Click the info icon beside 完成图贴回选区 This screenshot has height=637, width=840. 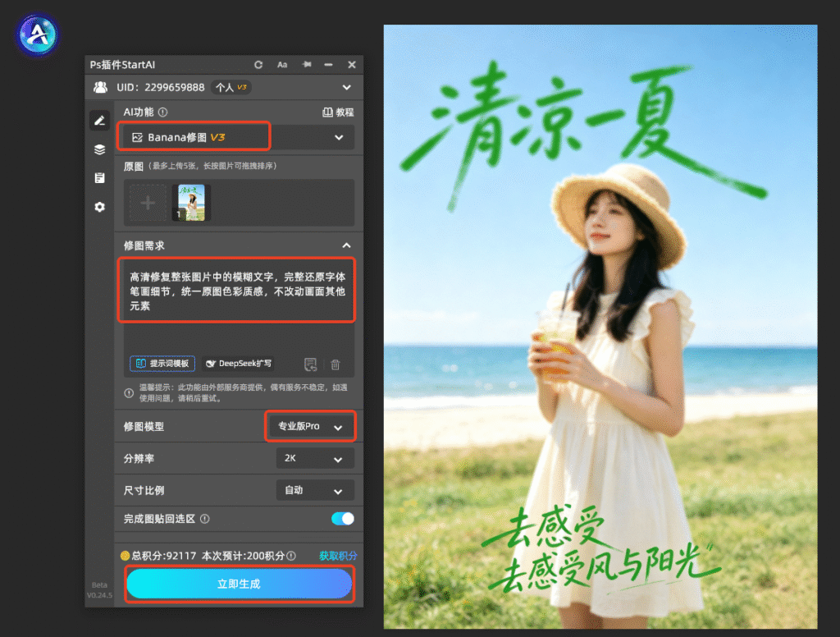204,519
